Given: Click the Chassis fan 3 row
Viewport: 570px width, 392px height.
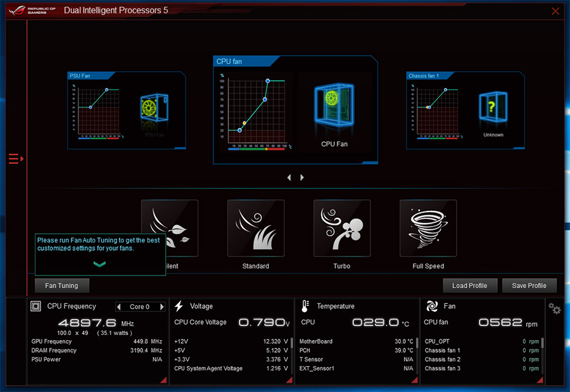Looking at the screenshot, I should tap(482, 369).
